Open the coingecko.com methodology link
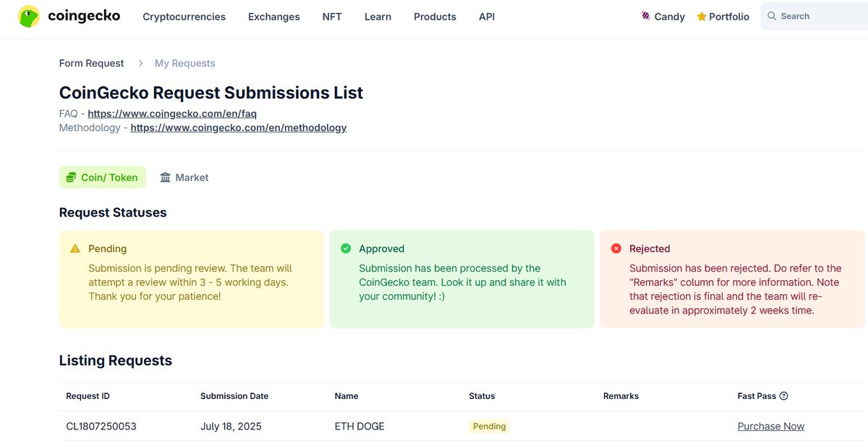Image resolution: width=868 pixels, height=441 pixels. point(239,127)
